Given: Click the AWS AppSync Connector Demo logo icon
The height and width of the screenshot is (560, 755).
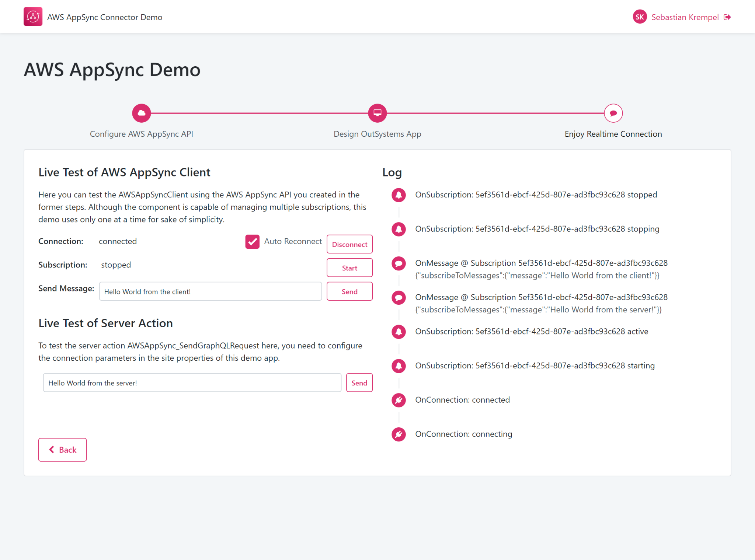Looking at the screenshot, I should 33,17.
